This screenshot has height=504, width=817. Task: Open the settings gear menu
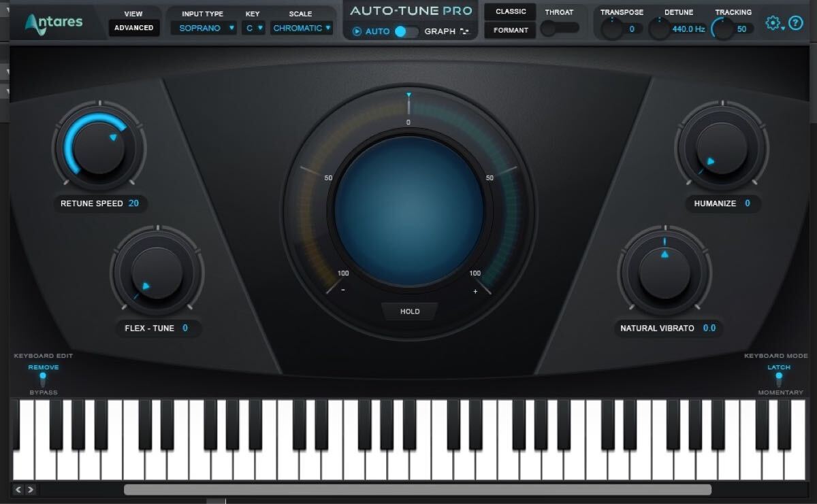pos(773,22)
